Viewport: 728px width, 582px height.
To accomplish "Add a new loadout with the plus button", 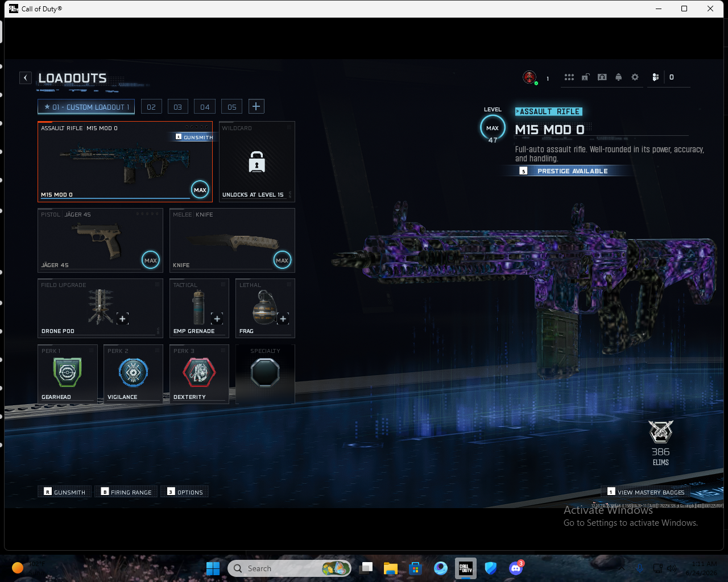I will click(256, 106).
